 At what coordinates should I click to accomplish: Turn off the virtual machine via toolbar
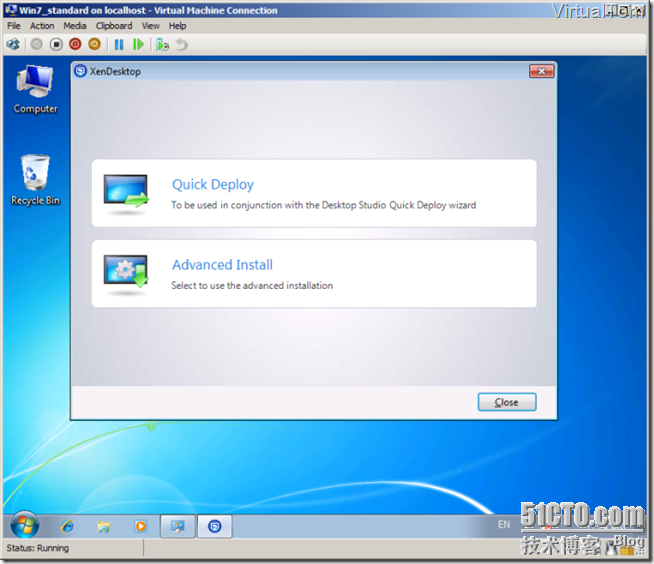click(56, 44)
